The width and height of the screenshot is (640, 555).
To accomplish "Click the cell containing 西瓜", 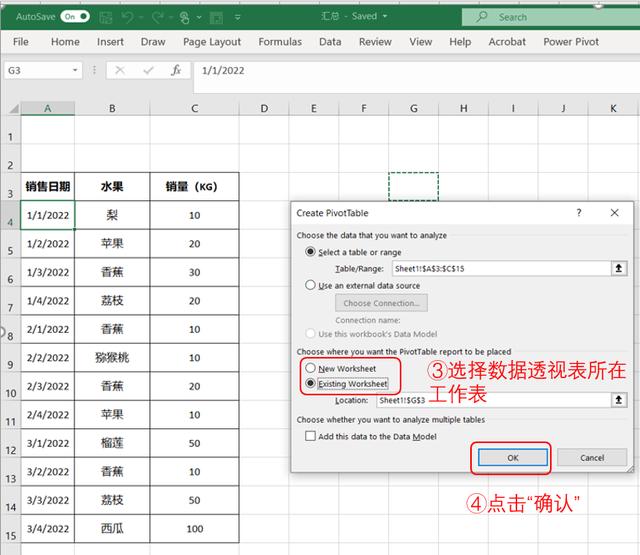I will tap(112, 529).
